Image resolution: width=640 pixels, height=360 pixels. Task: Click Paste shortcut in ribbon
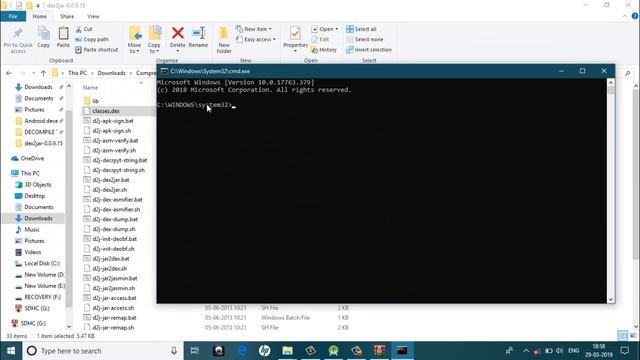(x=97, y=50)
